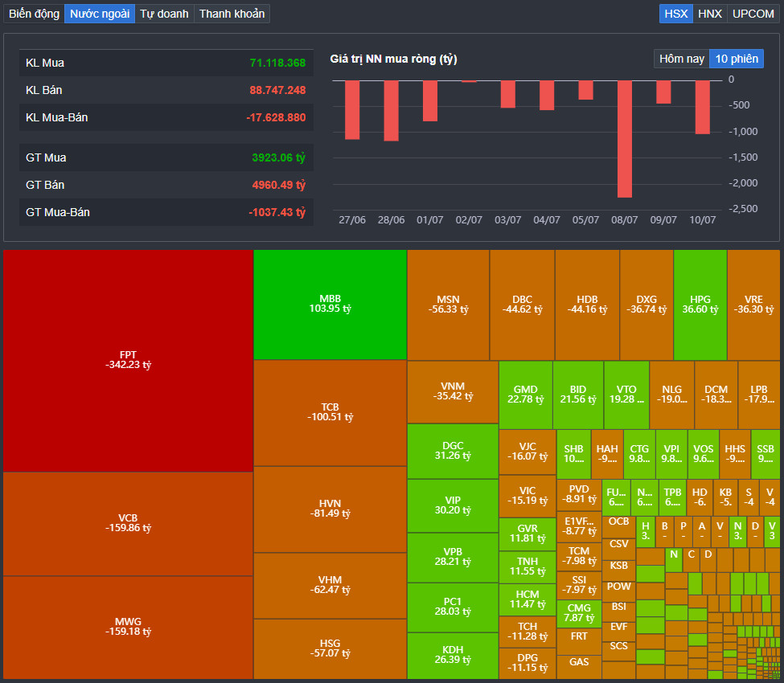Click the 27/06 bar in the chart

(x=352, y=110)
